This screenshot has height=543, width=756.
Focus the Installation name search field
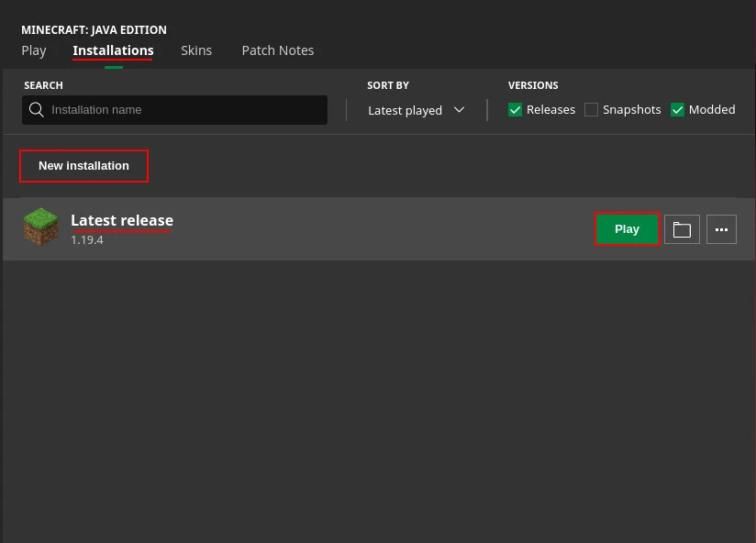[183, 110]
